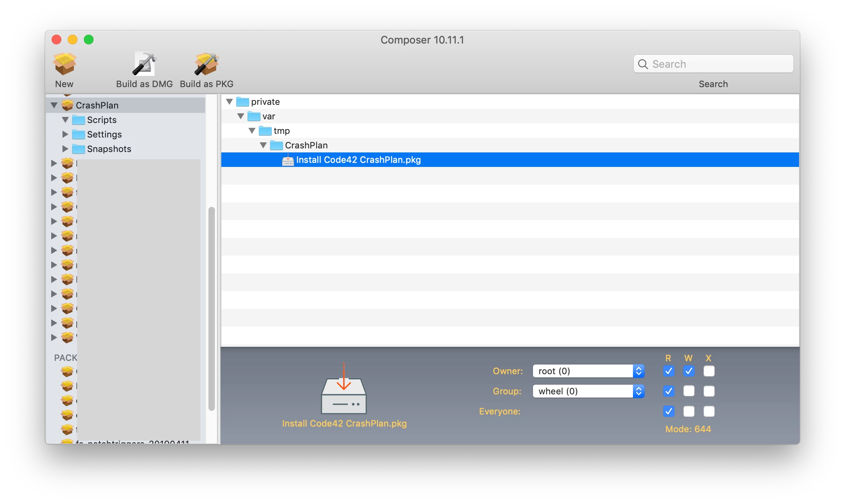The width and height of the screenshot is (845, 504).
Task: Click the Settings label in sidebar
Action: (x=104, y=134)
